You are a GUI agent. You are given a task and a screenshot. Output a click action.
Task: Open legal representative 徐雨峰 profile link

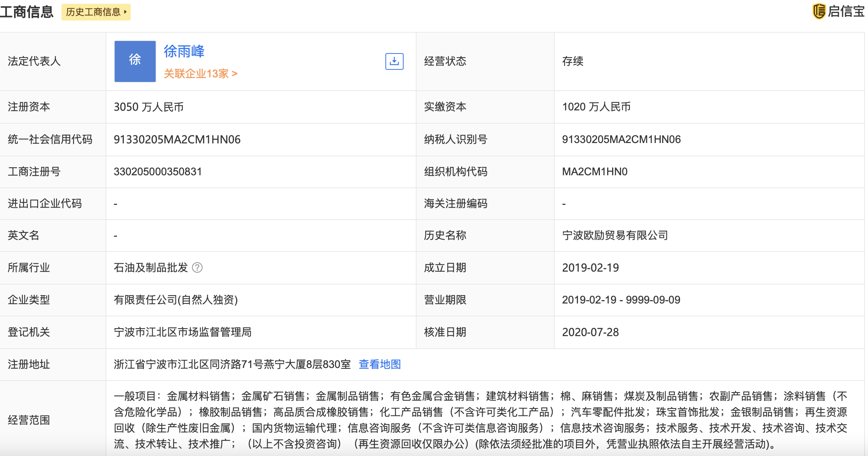click(x=184, y=51)
